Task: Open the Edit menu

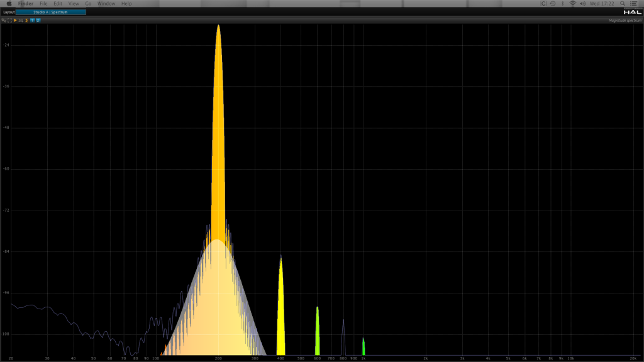Action: coord(57,3)
